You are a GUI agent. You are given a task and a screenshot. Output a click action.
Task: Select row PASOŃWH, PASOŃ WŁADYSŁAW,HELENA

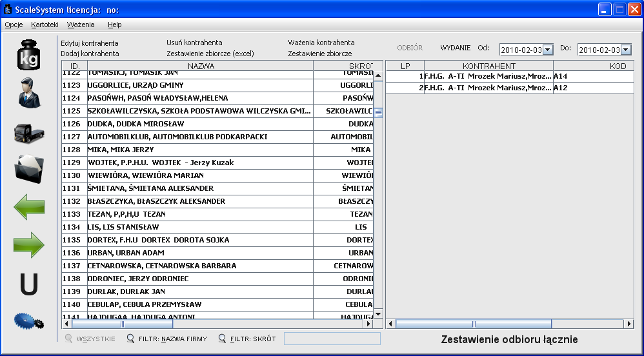[217, 98]
